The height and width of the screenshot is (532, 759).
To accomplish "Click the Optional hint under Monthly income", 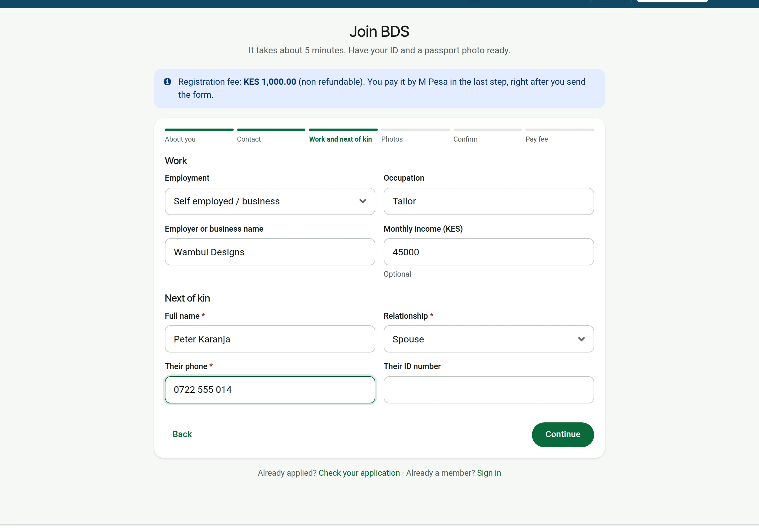I will (x=397, y=274).
